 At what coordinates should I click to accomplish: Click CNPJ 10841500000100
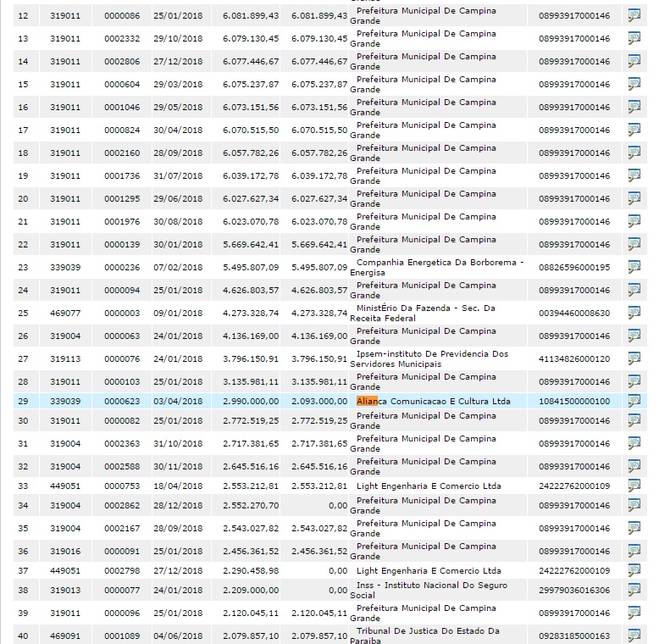pos(574,401)
